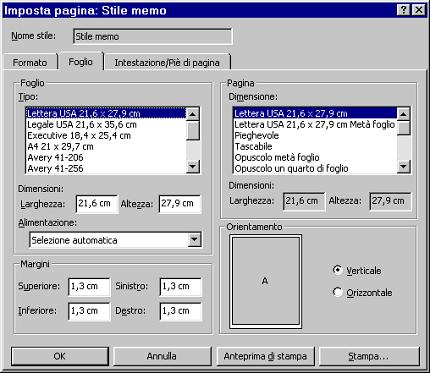Image resolution: width=430 pixels, height=373 pixels.
Task: Choose Opuscolo un quarto di foglio
Action: coord(315,168)
